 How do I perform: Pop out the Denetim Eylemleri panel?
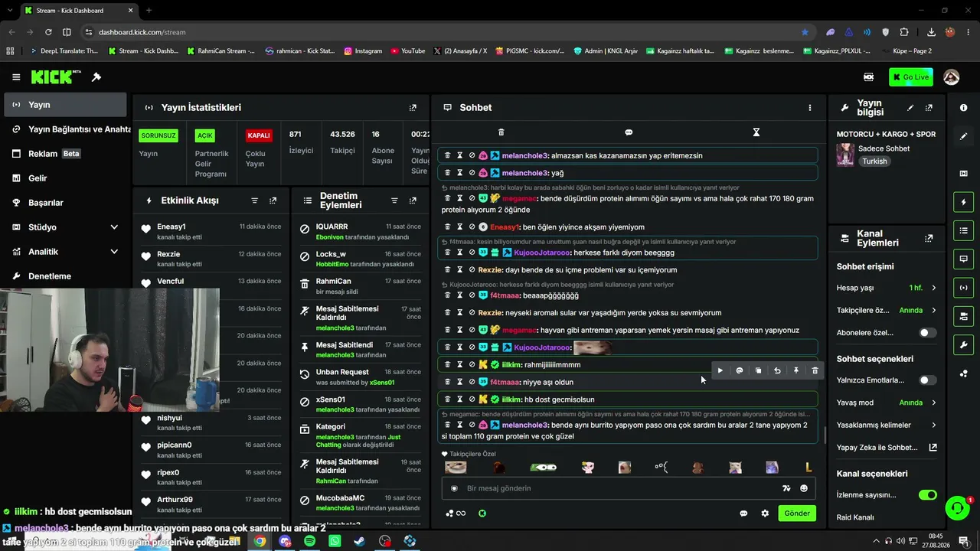point(413,201)
